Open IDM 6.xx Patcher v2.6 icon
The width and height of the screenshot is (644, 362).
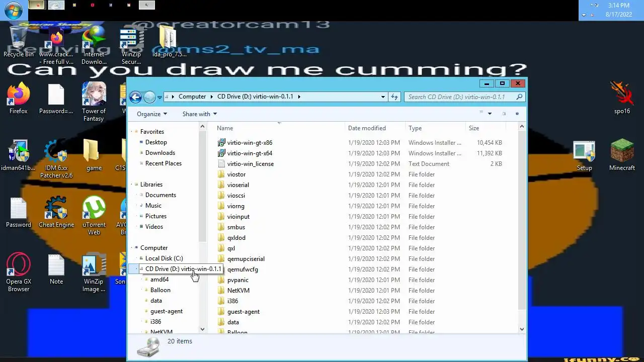[56, 159]
